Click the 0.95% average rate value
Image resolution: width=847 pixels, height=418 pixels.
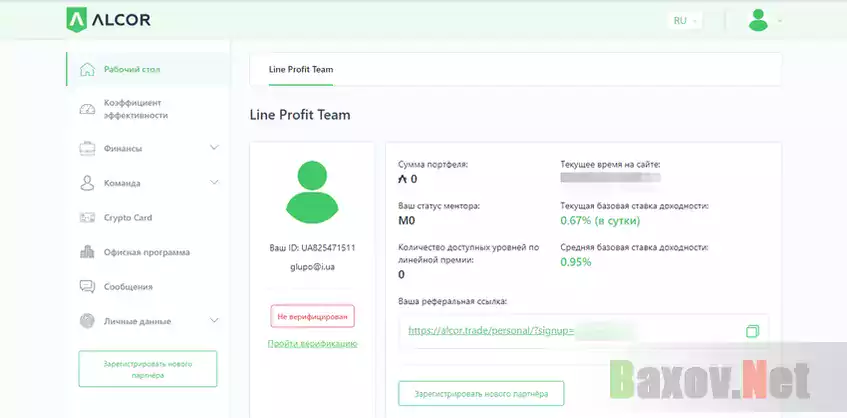click(576, 262)
